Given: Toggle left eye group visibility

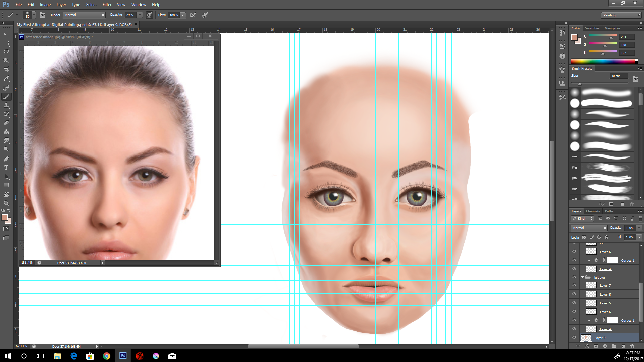Looking at the screenshot, I should pyautogui.click(x=574, y=277).
